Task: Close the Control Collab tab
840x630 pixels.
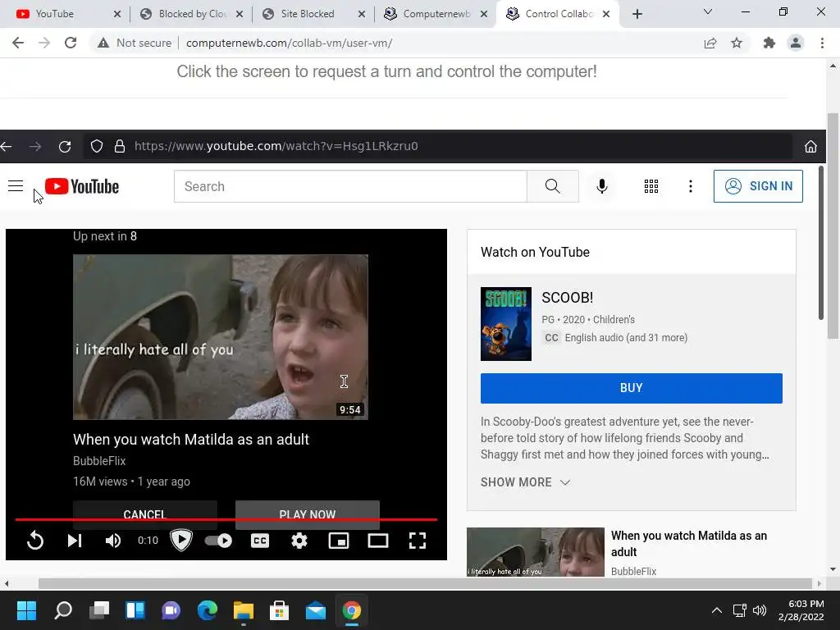Action: point(606,14)
